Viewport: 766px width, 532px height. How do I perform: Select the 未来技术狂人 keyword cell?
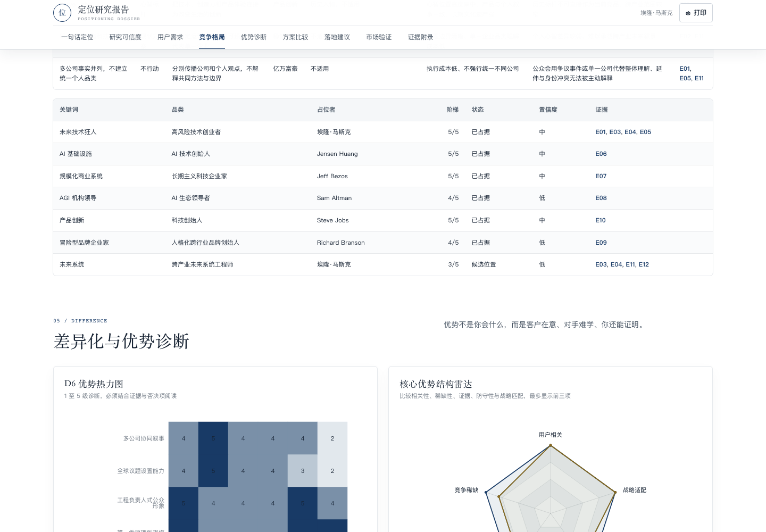(x=78, y=132)
